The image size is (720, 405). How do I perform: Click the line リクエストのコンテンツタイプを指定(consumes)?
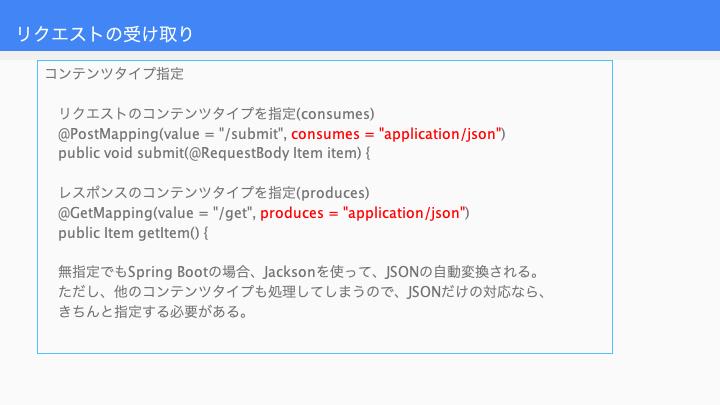[x=216, y=113]
